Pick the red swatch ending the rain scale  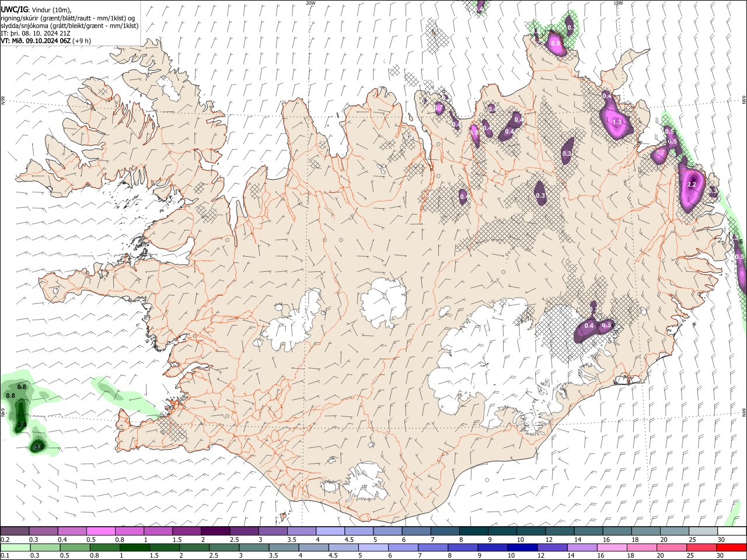pos(731,547)
